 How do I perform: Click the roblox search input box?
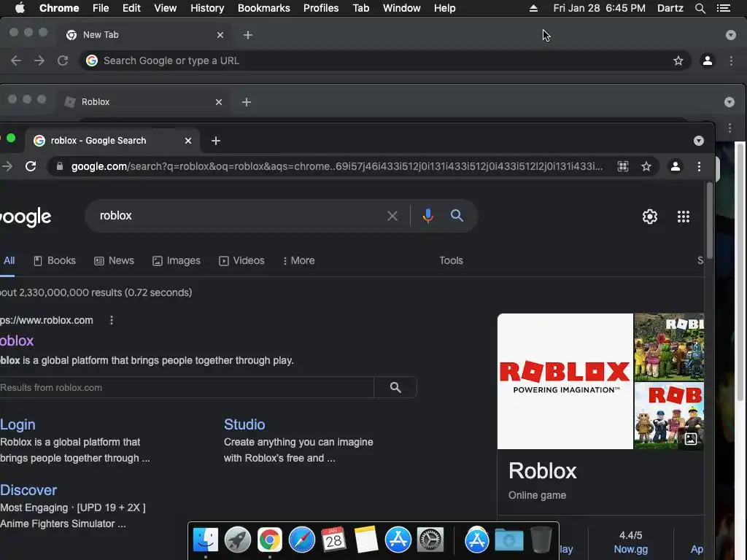click(239, 216)
